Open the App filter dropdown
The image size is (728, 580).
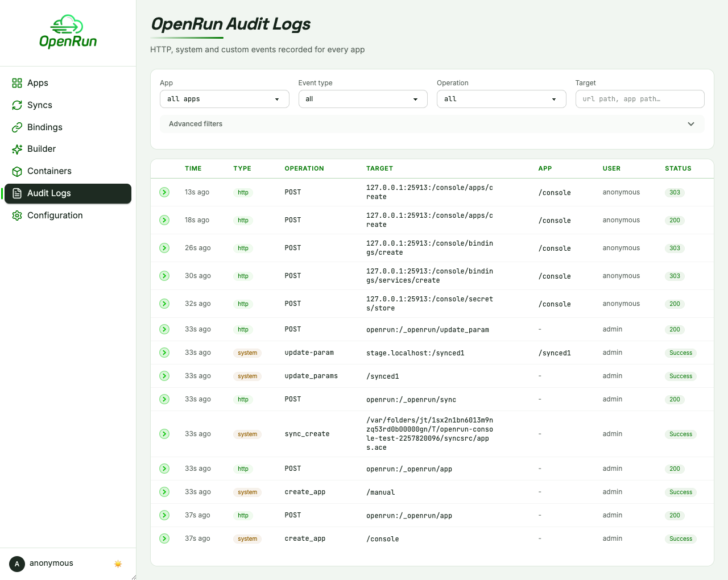coord(225,99)
